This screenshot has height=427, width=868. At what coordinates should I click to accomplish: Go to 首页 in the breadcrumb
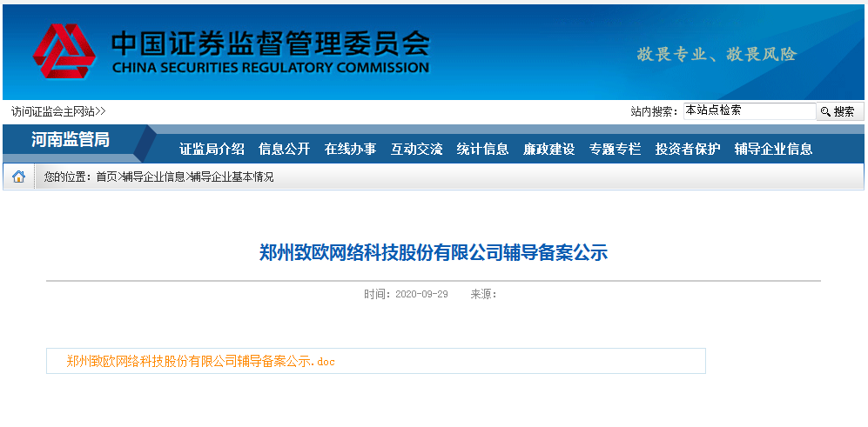(106, 177)
